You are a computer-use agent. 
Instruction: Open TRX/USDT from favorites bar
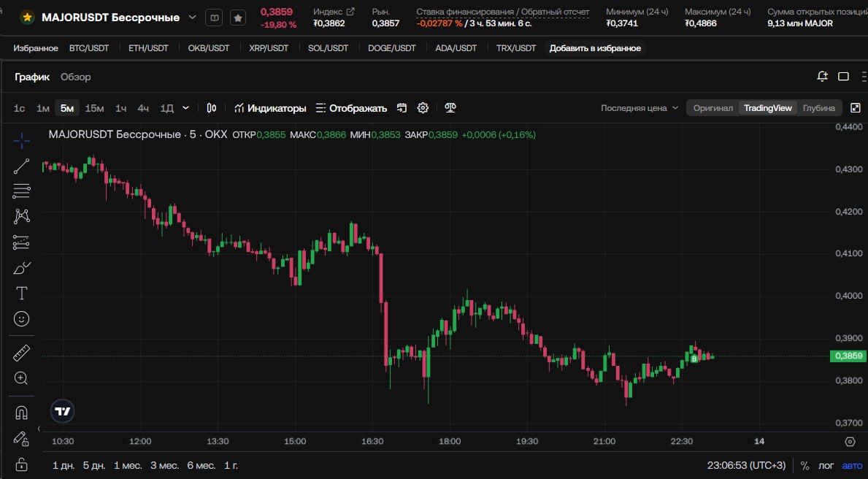[x=516, y=48]
